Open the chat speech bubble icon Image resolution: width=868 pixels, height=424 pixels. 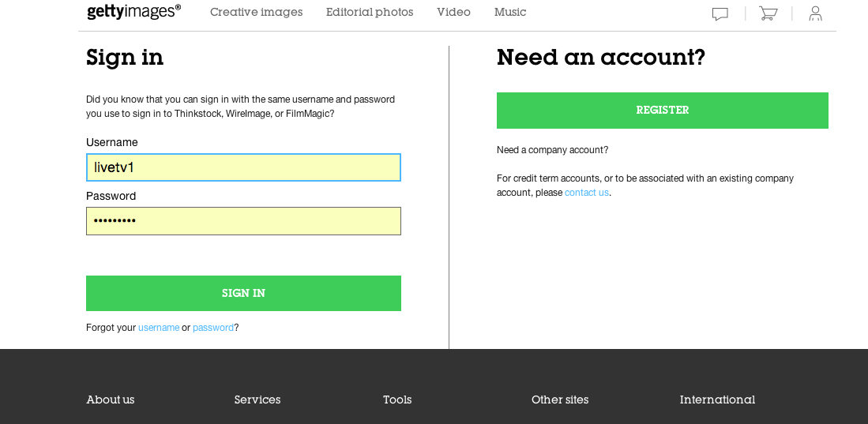coord(720,14)
